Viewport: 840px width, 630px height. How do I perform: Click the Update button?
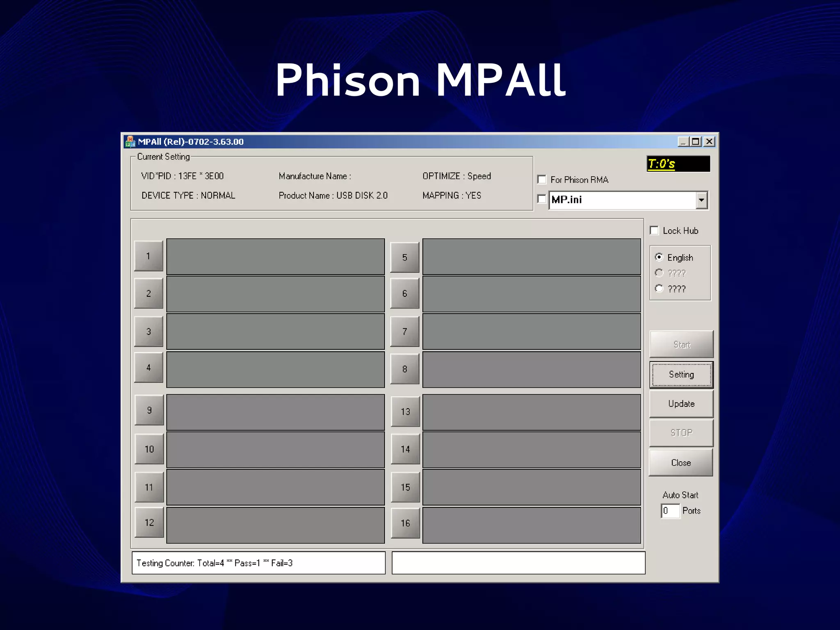(682, 404)
